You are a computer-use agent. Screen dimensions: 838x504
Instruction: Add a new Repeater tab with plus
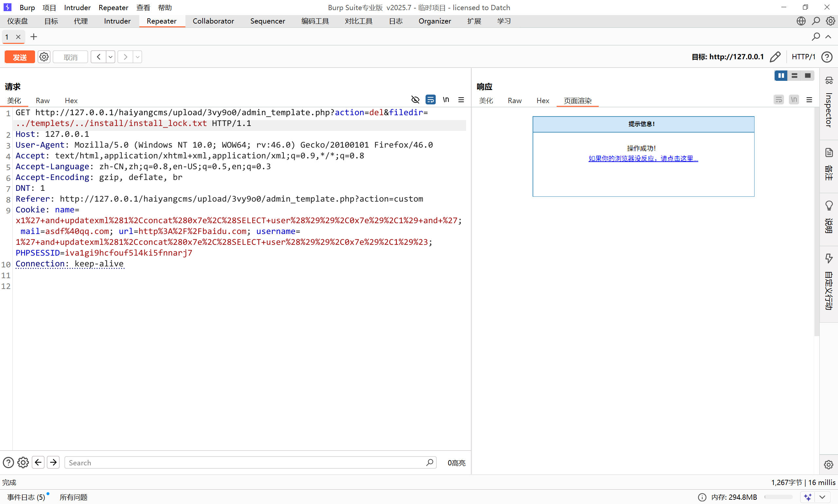point(33,37)
